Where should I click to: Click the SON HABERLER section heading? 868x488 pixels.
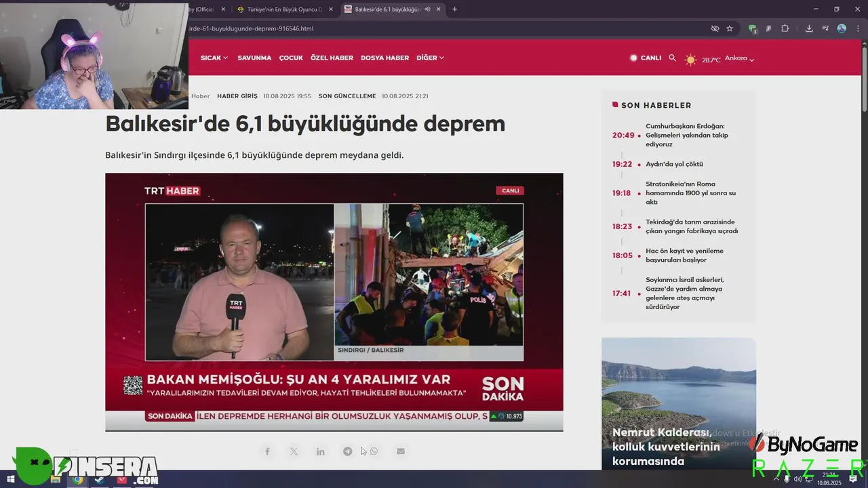point(656,105)
